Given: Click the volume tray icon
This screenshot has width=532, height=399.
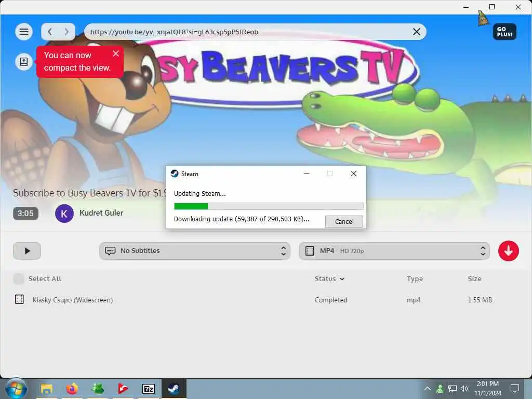Looking at the screenshot, I should [x=464, y=389].
